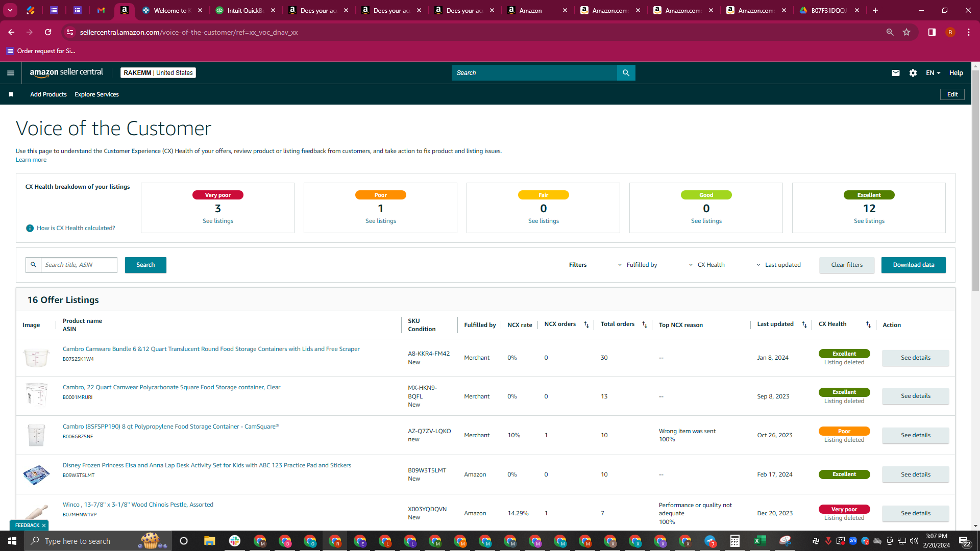This screenshot has height=551, width=980.
Task: Open the settings gear icon
Action: tap(913, 73)
